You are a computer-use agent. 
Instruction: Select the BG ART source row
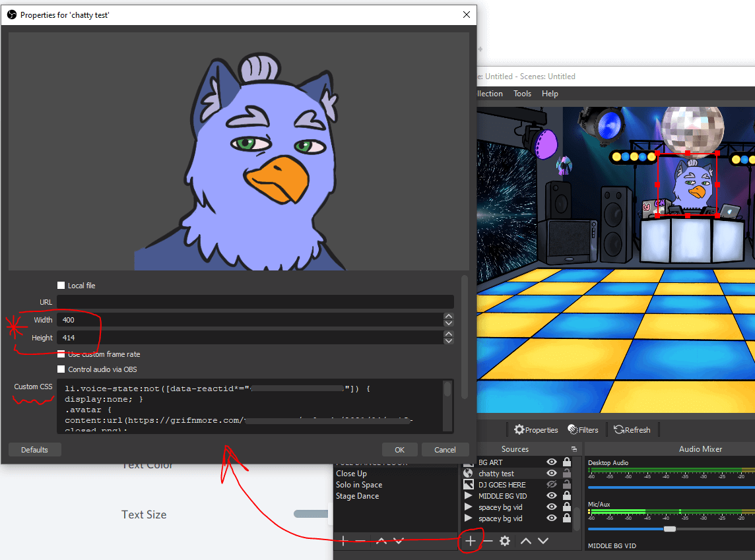[x=517, y=462]
